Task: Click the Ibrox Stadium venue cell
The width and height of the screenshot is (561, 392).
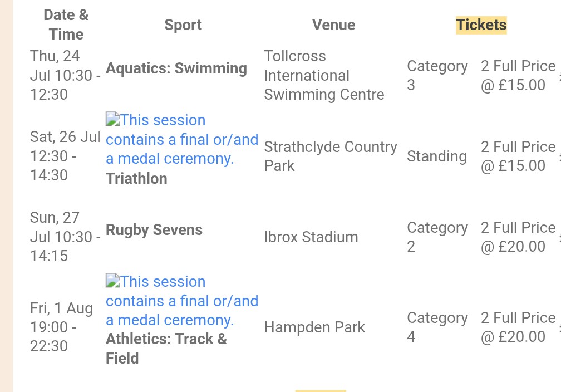Action: pyautogui.click(x=311, y=237)
